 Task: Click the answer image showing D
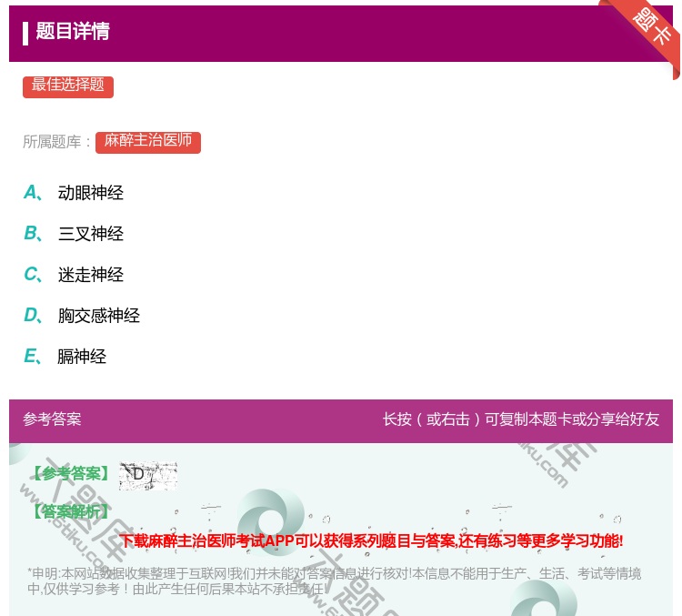pos(147,475)
